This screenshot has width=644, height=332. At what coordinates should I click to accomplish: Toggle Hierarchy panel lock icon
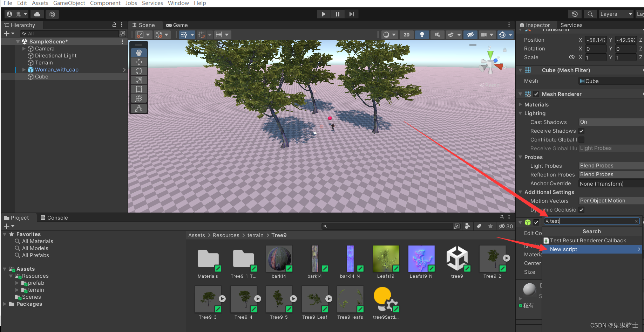[x=114, y=25]
